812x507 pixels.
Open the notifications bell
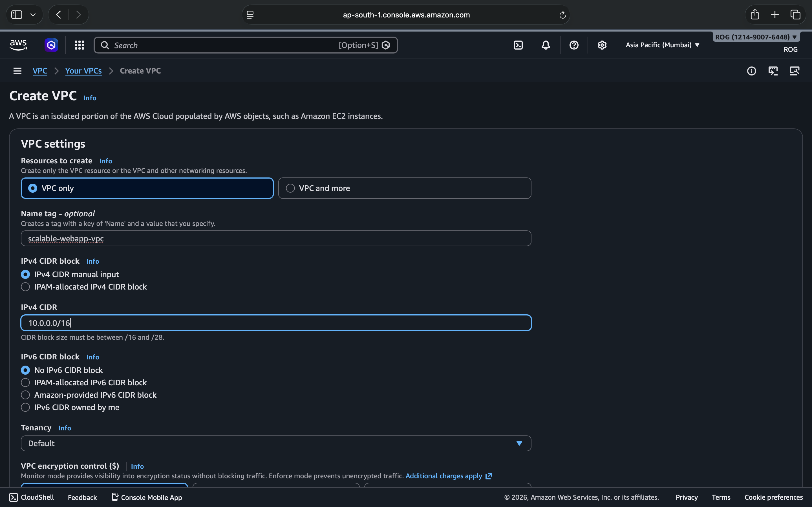(x=546, y=45)
